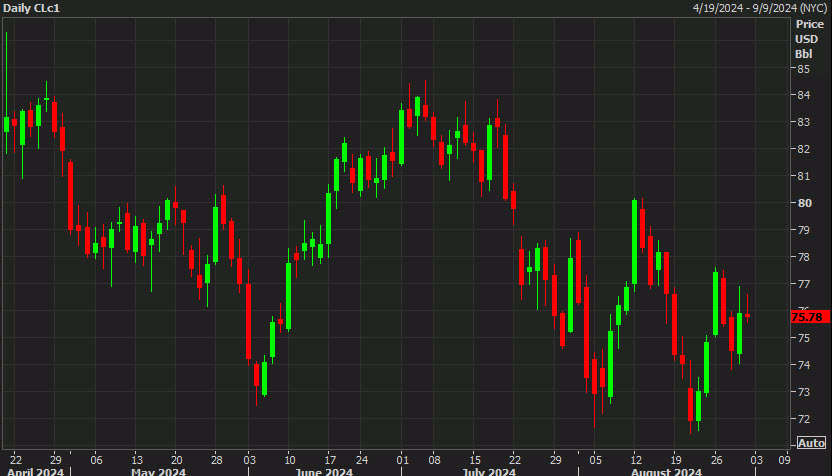Click the 09 date tick at far right
832x476 pixels.
coord(784,460)
